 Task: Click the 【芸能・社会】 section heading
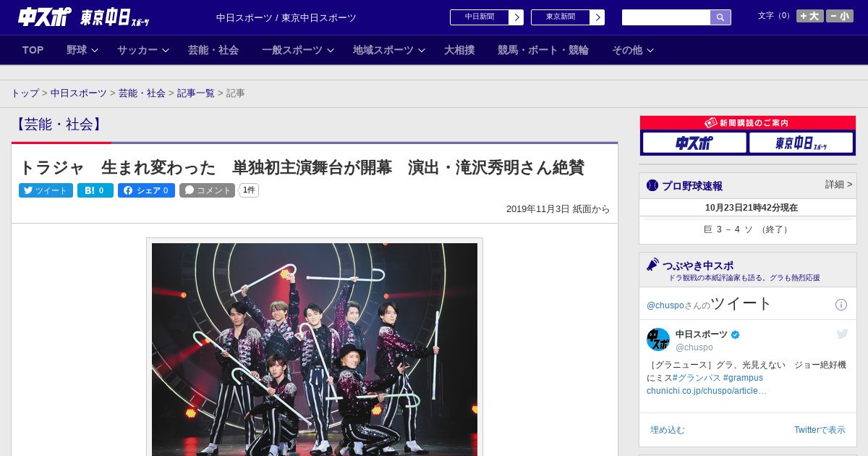59,124
